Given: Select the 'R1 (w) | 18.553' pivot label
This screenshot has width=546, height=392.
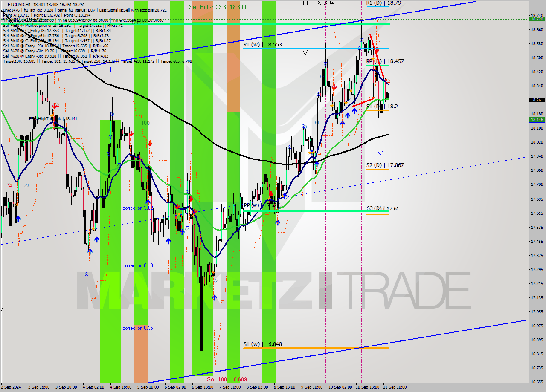Looking at the screenshot, I should pyautogui.click(x=262, y=44).
